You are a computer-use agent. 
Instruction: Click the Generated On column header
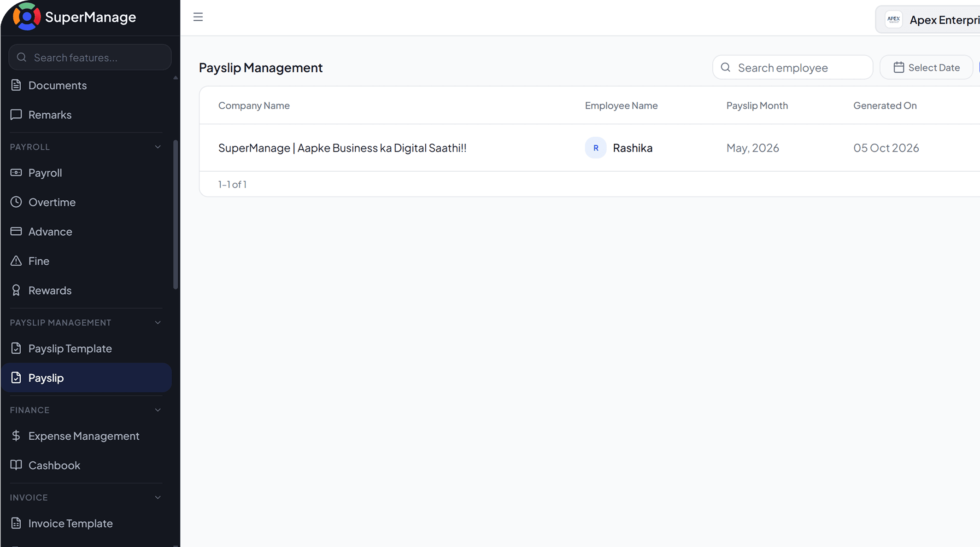click(885, 105)
